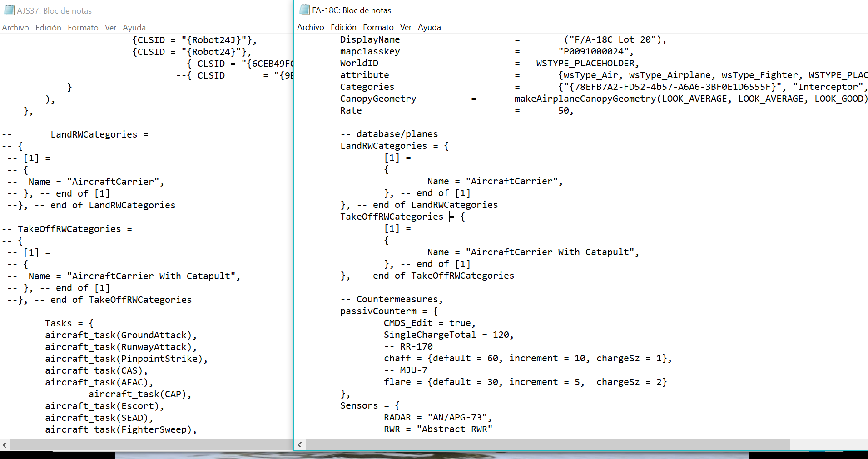
Task: Open Formato menu in FA-18C window
Action: coord(378,27)
